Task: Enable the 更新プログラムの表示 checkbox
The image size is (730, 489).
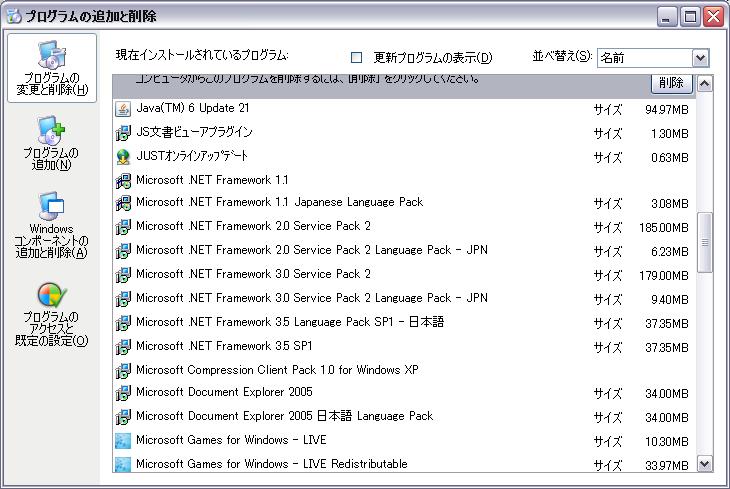Action: click(x=357, y=58)
